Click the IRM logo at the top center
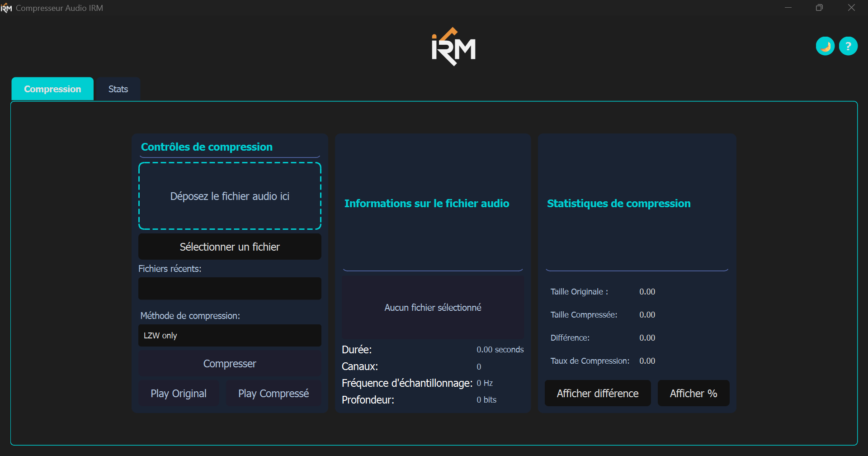Image resolution: width=868 pixels, height=456 pixels. point(453,47)
